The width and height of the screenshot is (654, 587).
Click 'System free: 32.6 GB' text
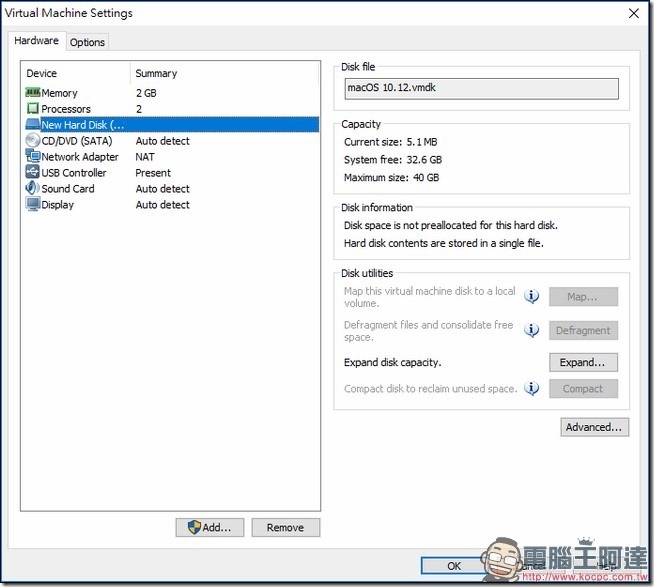[392, 159]
